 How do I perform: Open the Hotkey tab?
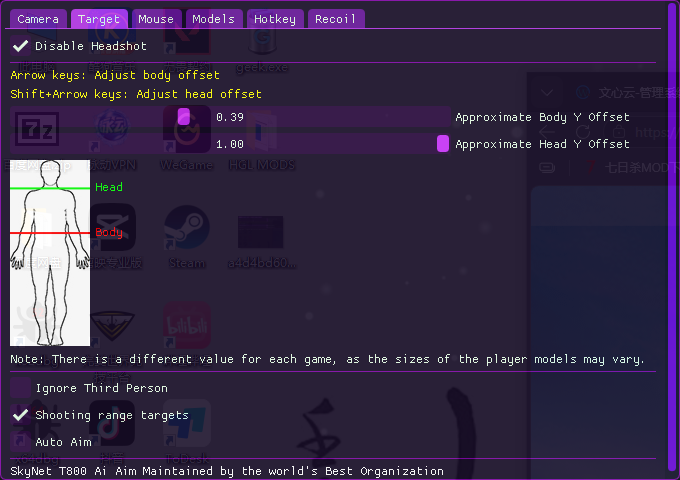[275, 19]
